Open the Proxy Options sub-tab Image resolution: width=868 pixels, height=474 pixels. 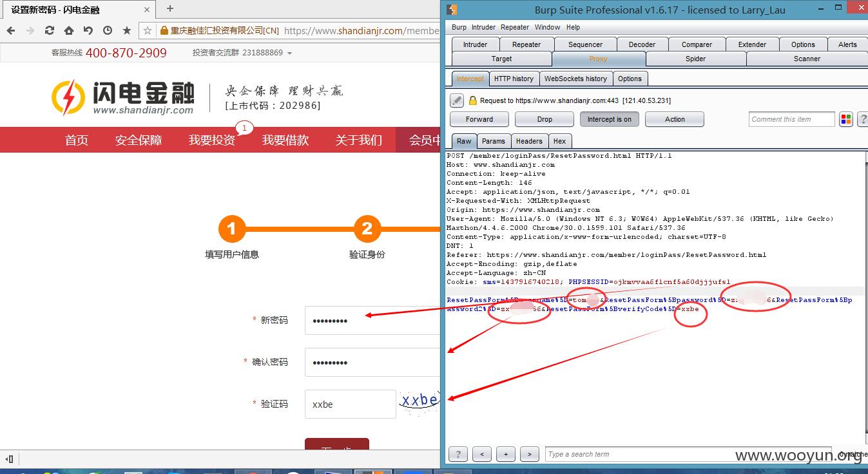(x=630, y=79)
